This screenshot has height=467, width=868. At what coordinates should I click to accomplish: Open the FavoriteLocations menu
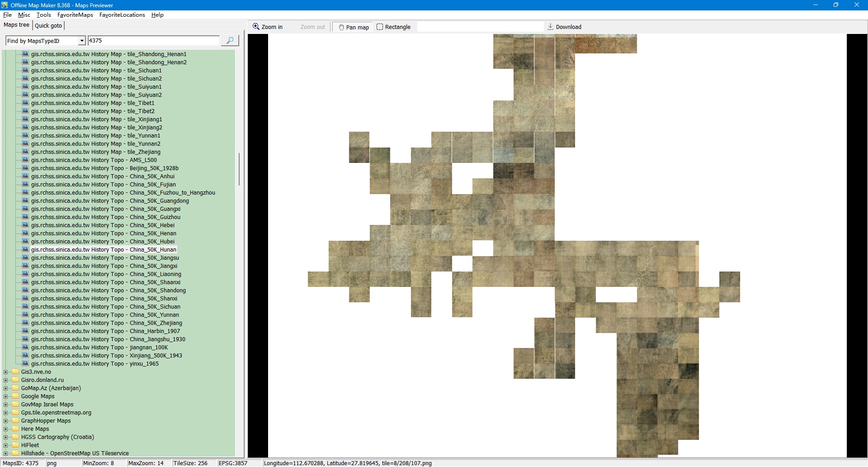click(x=122, y=15)
